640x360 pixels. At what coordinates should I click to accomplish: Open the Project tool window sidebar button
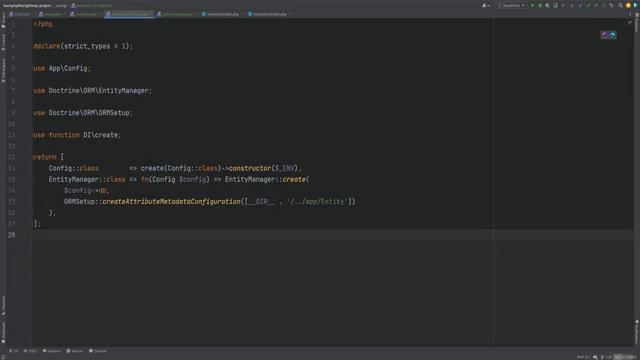[3, 20]
